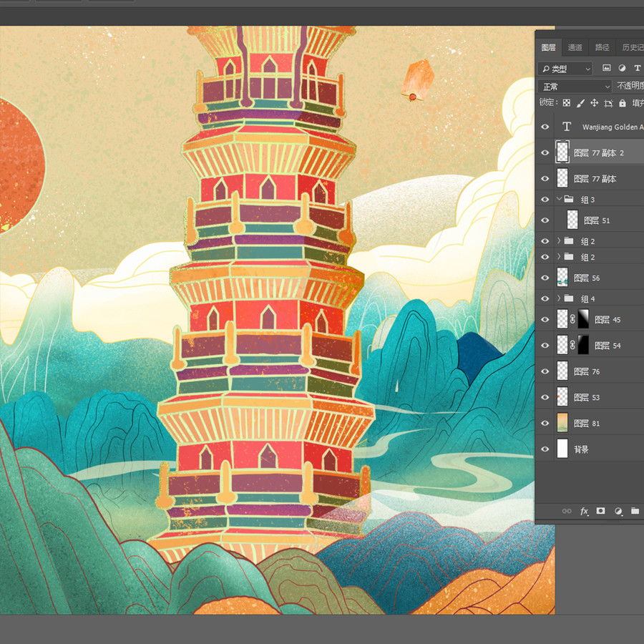The width and height of the screenshot is (644, 644).
Task: Hide 图层 54 using its eye icon
Action: (x=545, y=346)
